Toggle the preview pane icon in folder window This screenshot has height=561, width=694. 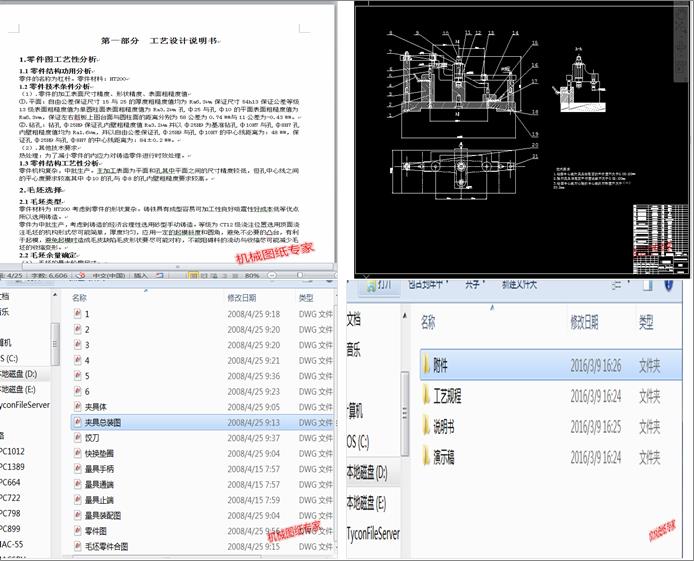pyautogui.click(x=648, y=285)
